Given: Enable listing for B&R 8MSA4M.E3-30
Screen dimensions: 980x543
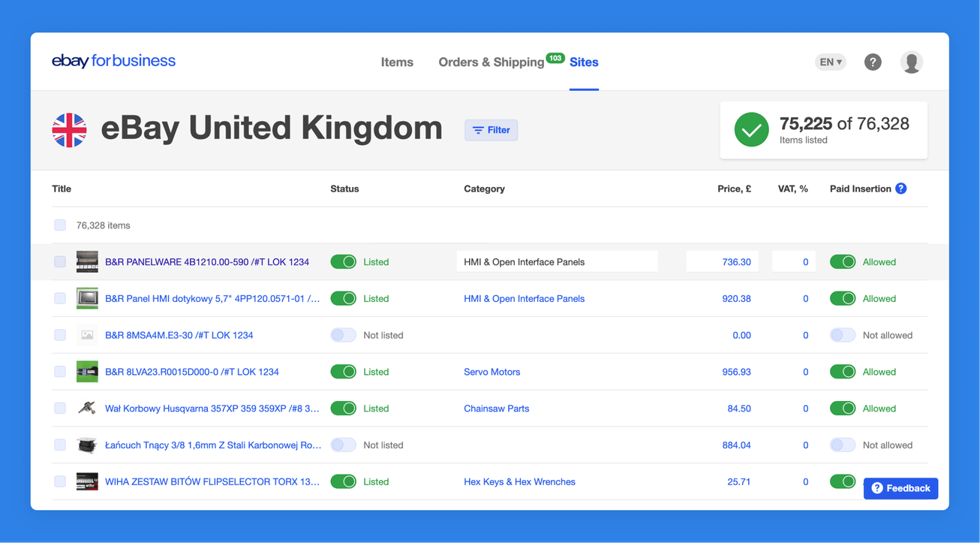Looking at the screenshot, I should pos(344,335).
